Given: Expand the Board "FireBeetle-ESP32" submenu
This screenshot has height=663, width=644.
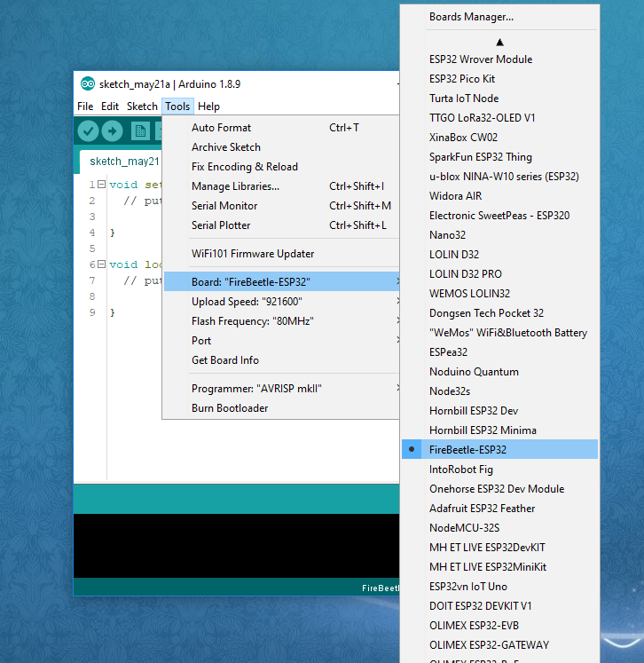Looking at the screenshot, I should [281, 281].
